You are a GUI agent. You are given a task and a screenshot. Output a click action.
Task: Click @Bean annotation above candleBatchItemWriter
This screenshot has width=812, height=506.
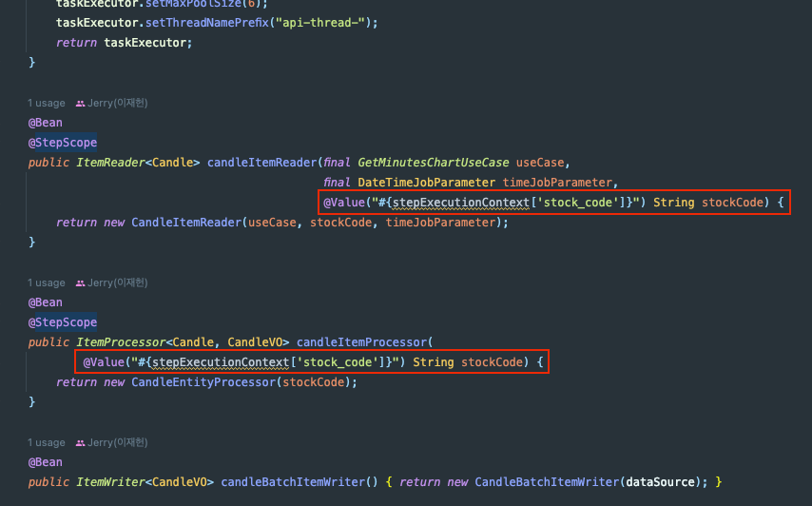click(x=45, y=462)
